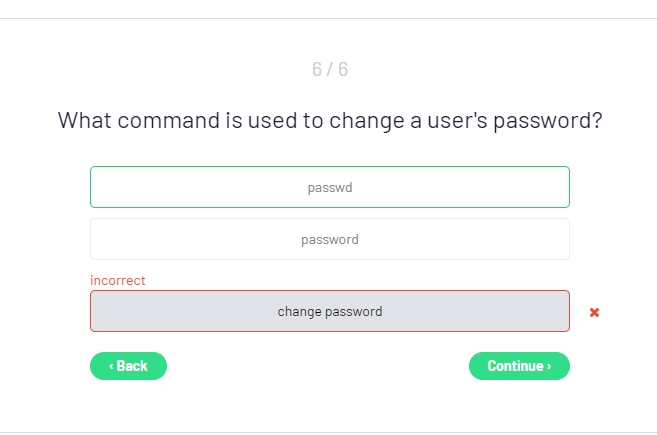Click the left chevron on Back

[x=111, y=366]
